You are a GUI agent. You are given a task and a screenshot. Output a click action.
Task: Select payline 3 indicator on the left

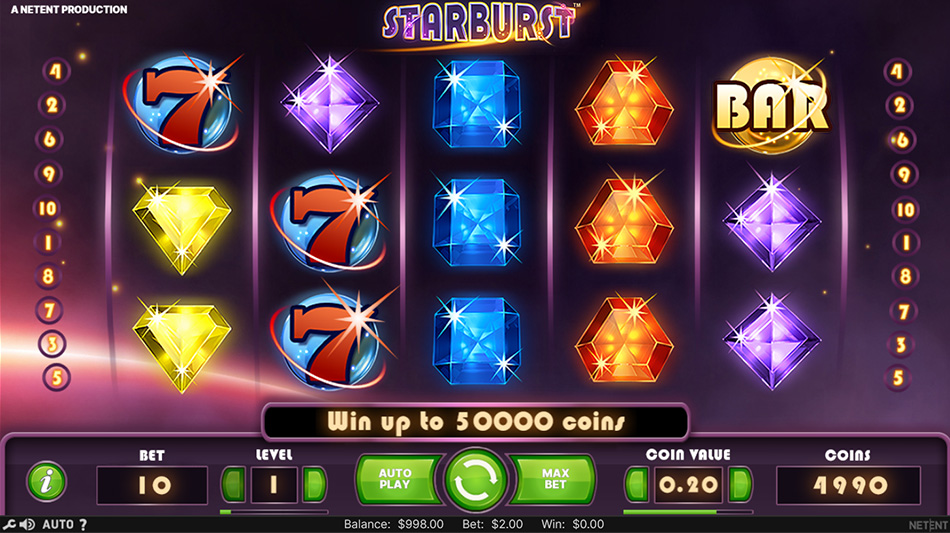click(x=52, y=344)
